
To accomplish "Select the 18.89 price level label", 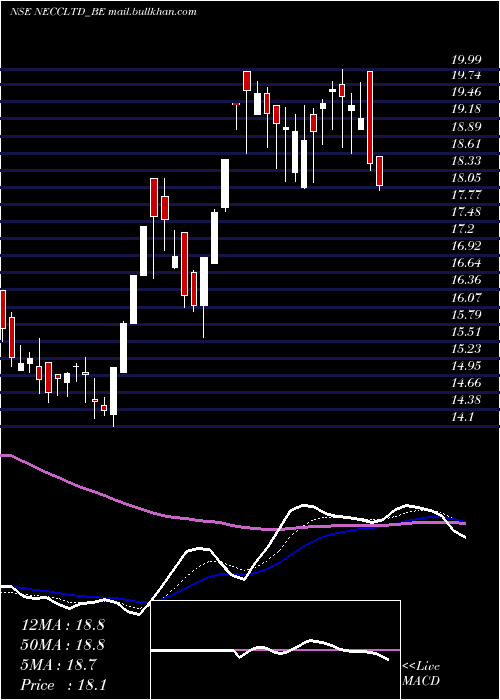I will pyautogui.click(x=467, y=127).
